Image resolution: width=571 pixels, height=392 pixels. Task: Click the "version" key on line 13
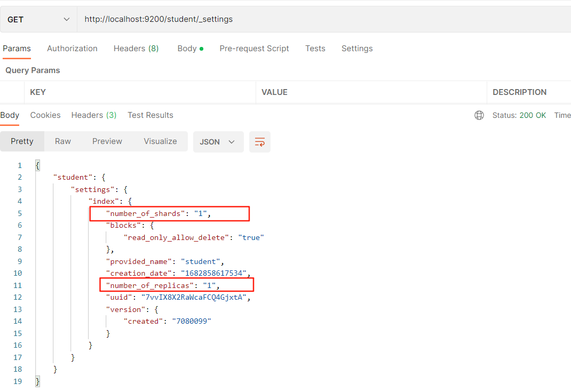[x=125, y=310]
